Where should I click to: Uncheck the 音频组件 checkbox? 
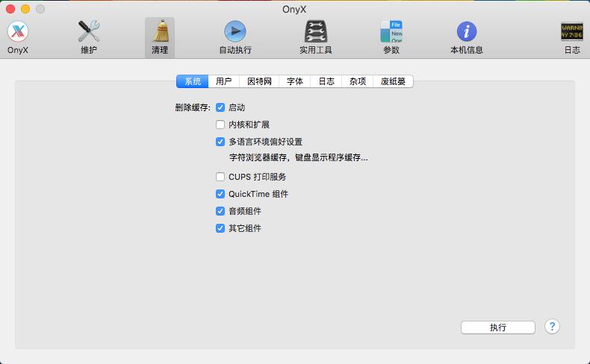click(x=220, y=211)
